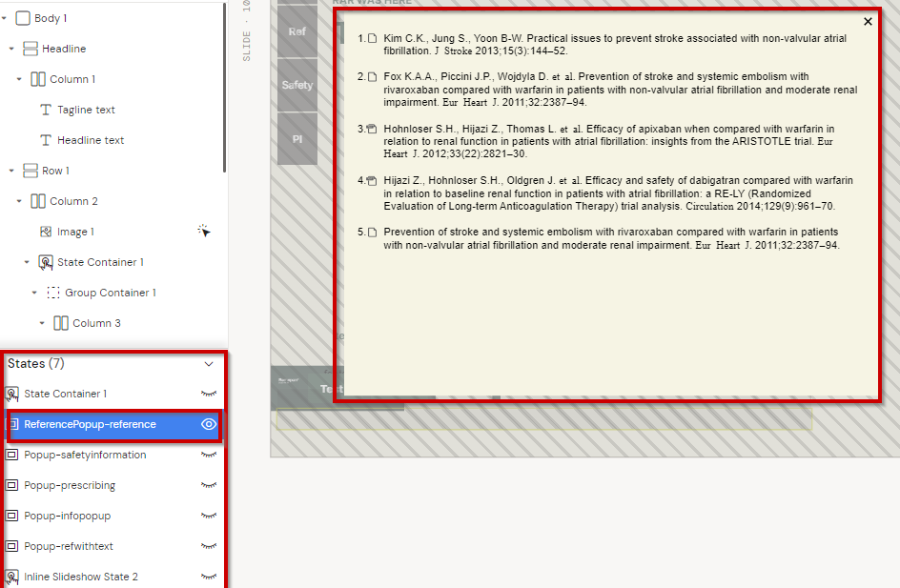The width and height of the screenshot is (900, 588).
Task: Select the Ref tab on the slide
Action: coord(297,31)
